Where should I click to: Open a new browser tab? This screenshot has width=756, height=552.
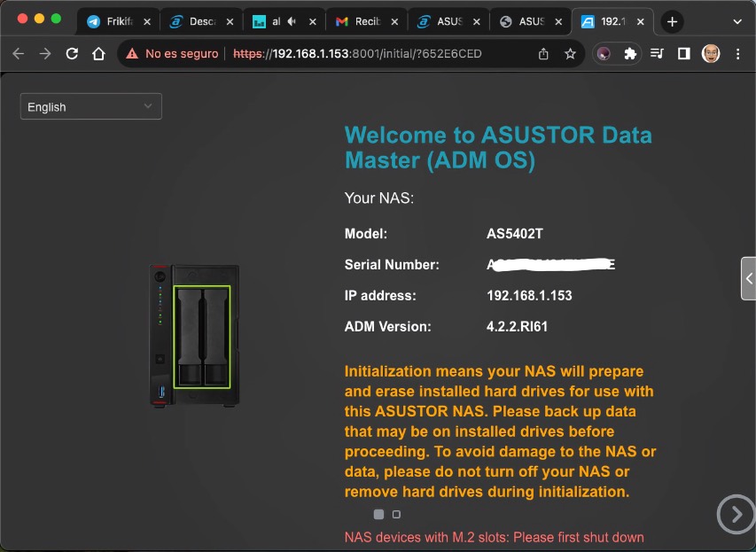(x=672, y=21)
